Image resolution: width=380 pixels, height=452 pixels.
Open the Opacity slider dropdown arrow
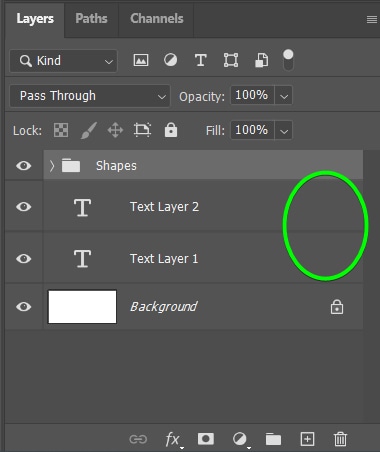(284, 96)
